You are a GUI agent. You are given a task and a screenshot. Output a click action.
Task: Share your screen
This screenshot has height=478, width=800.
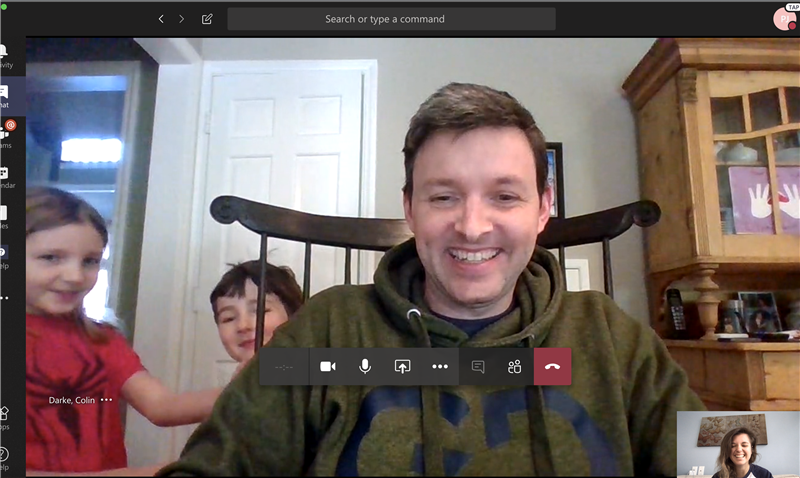coord(402,367)
